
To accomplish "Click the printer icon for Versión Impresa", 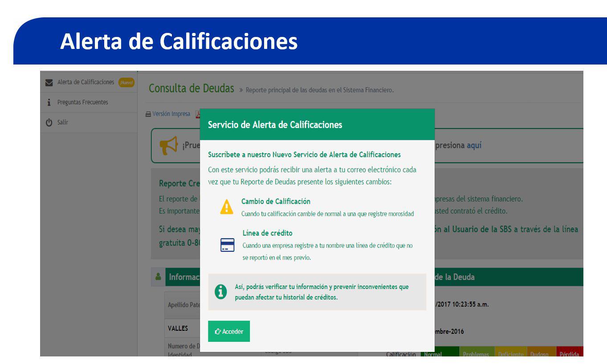I will point(148,114).
